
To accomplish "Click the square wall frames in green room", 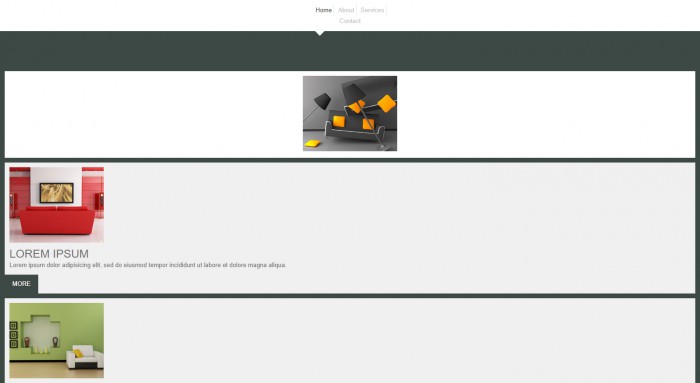I will [x=13, y=335].
